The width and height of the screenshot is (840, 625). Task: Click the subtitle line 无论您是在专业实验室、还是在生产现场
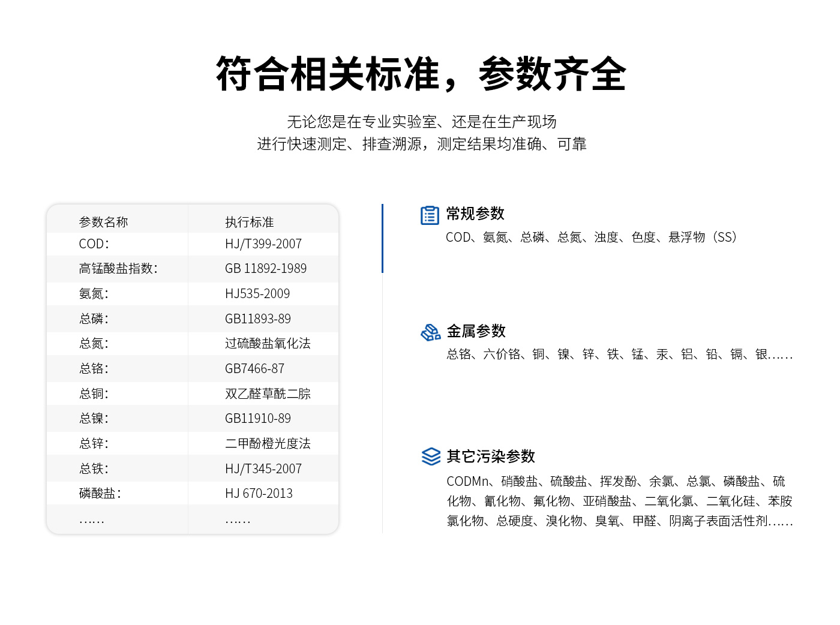pyautogui.click(x=422, y=122)
